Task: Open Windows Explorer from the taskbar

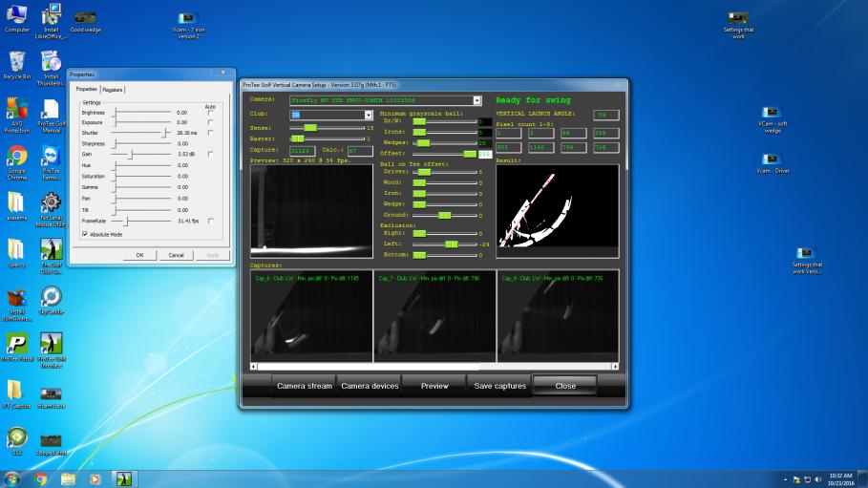Action: [x=68, y=478]
